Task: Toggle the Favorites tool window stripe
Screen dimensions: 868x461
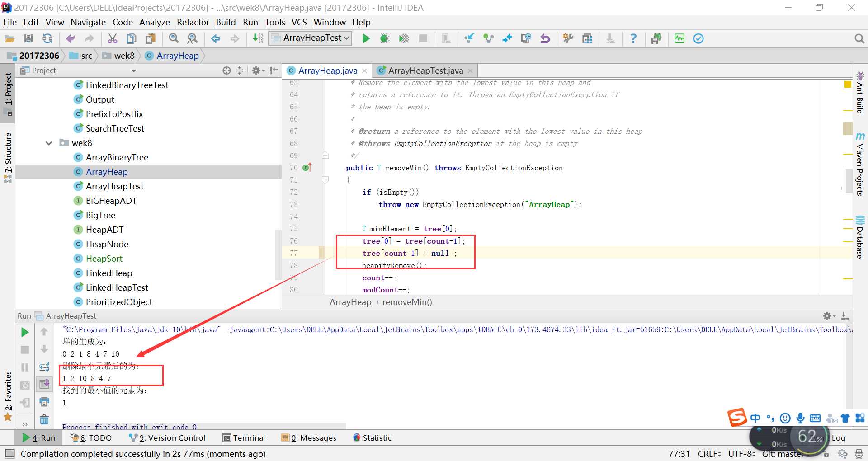Action: point(8,396)
